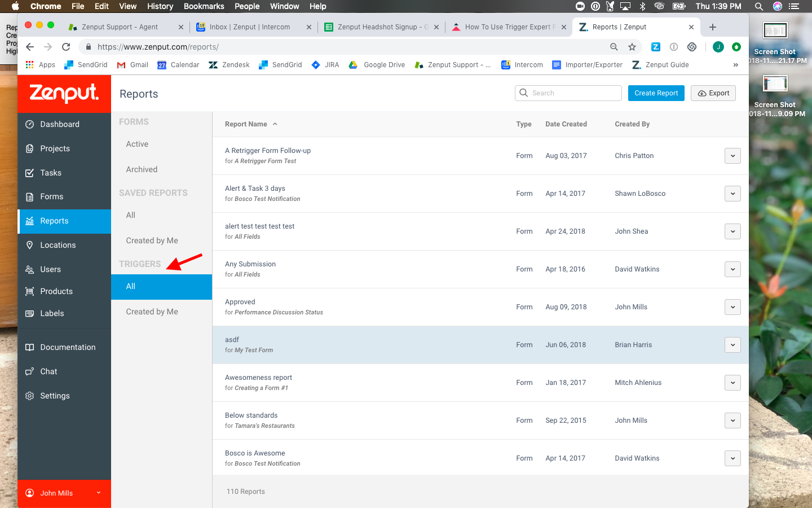
Task: Click the reports Search field
Action: [x=568, y=93]
